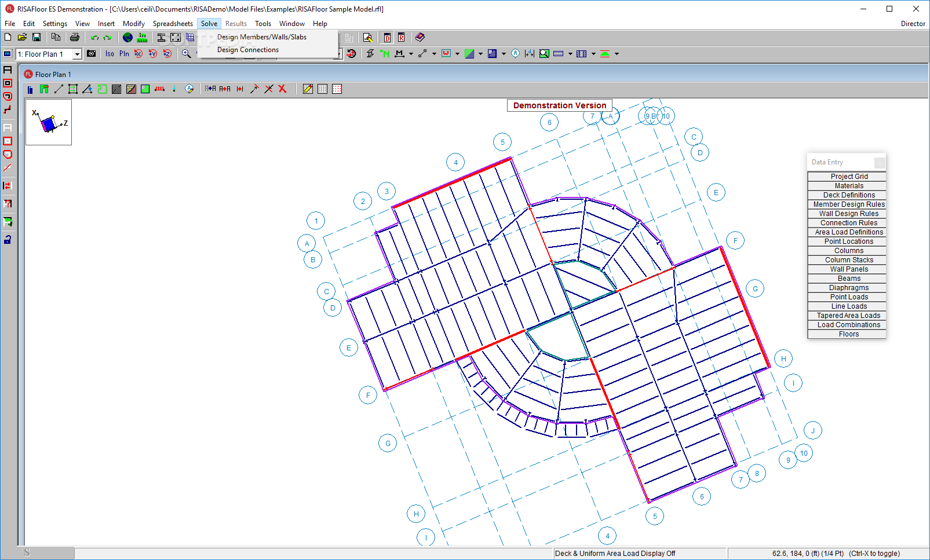This screenshot has width=930, height=560.
Task: Open the units in/mm icon
Action: (142, 38)
